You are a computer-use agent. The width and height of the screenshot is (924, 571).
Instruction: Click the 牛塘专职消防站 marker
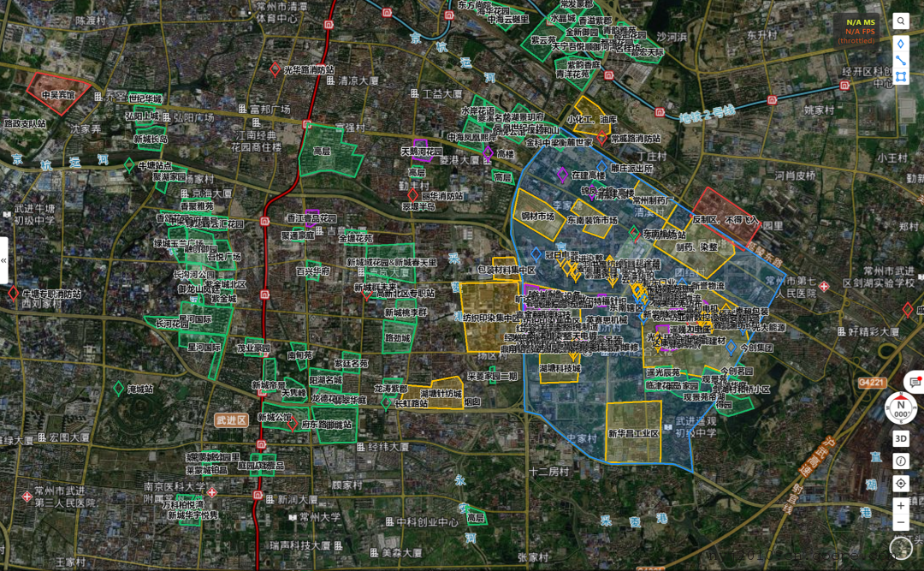click(13, 293)
